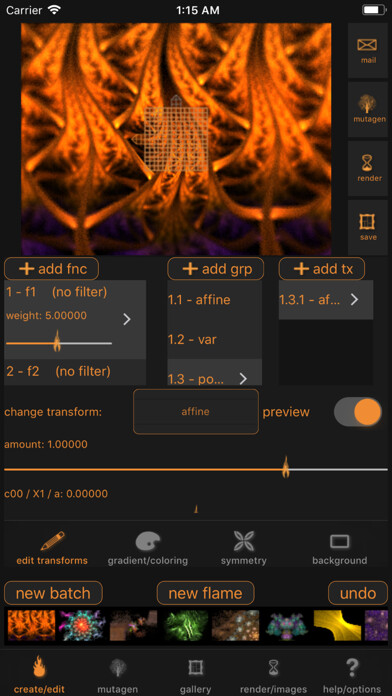Expand transform 1.3.1 - af... chevron
Image resolution: width=392 pixels, height=696 pixels.
pyautogui.click(x=354, y=300)
